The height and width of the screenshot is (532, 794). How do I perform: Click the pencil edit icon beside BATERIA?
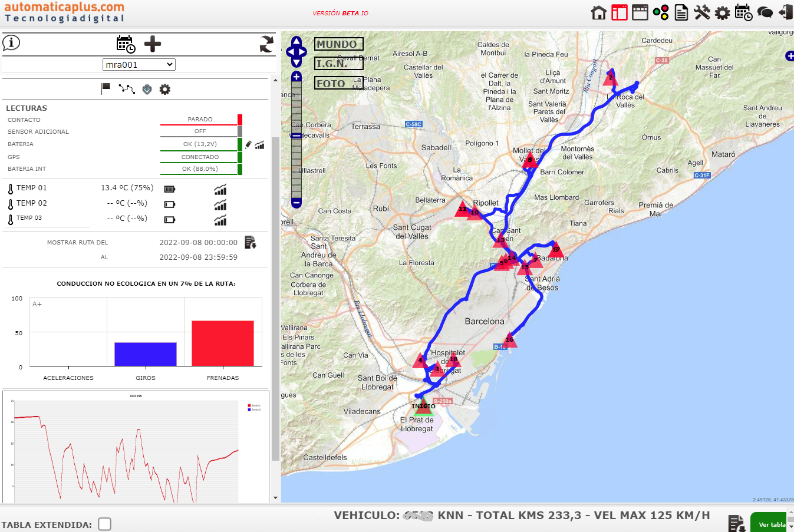248,144
